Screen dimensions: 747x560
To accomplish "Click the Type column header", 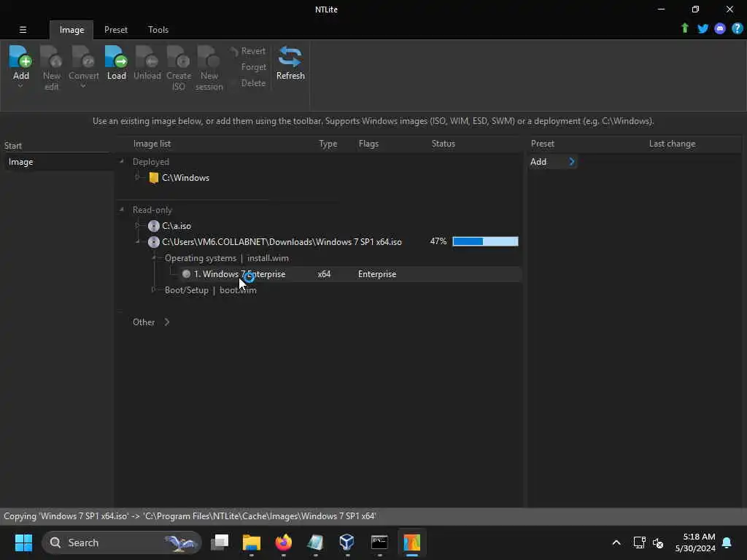I will coord(328,144).
